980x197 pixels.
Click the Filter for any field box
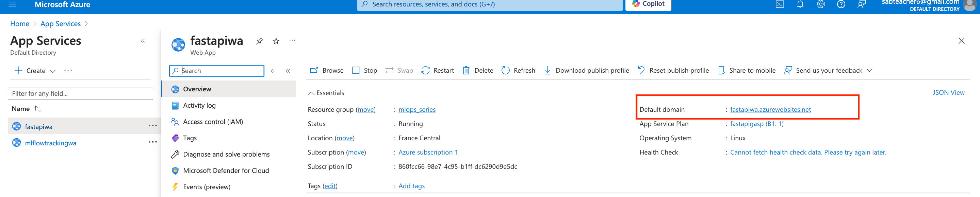coord(80,94)
